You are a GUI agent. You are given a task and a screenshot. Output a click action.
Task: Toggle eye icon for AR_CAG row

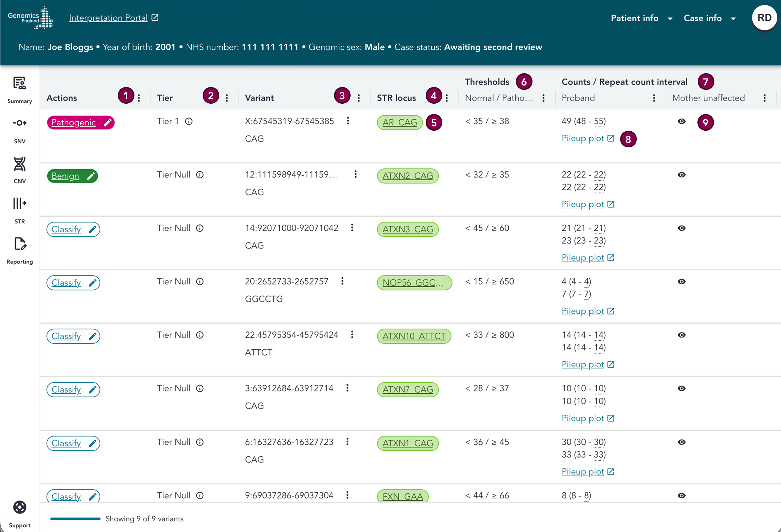coord(681,121)
